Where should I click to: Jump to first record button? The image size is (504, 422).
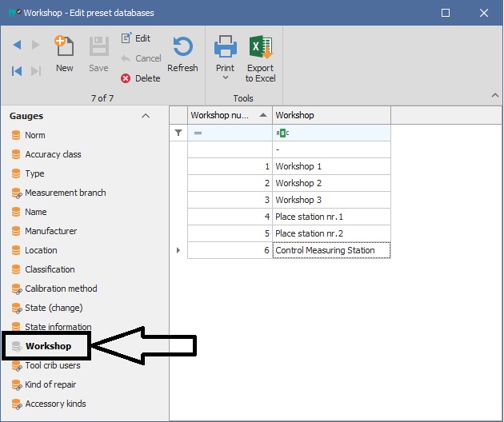[17, 71]
